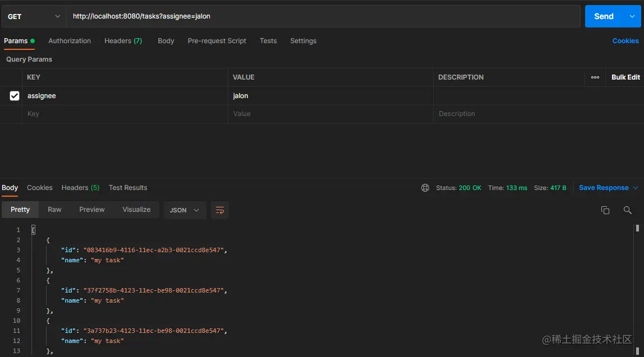Click the Status 200 OK text
This screenshot has height=357, width=644.
click(x=458, y=188)
